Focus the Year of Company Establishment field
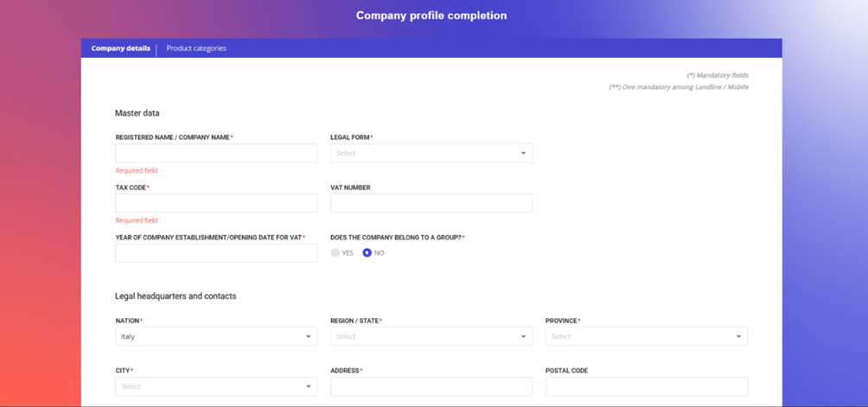The image size is (868, 407). [x=216, y=253]
